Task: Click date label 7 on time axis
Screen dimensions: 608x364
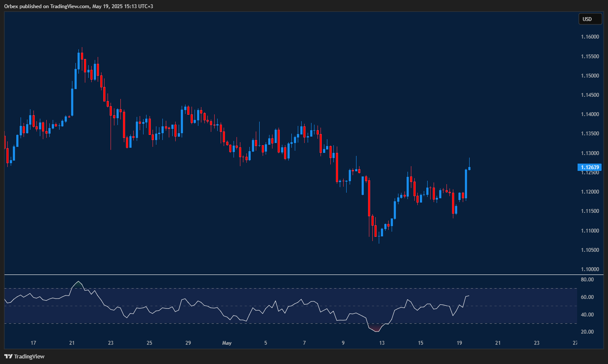Action: [x=304, y=343]
